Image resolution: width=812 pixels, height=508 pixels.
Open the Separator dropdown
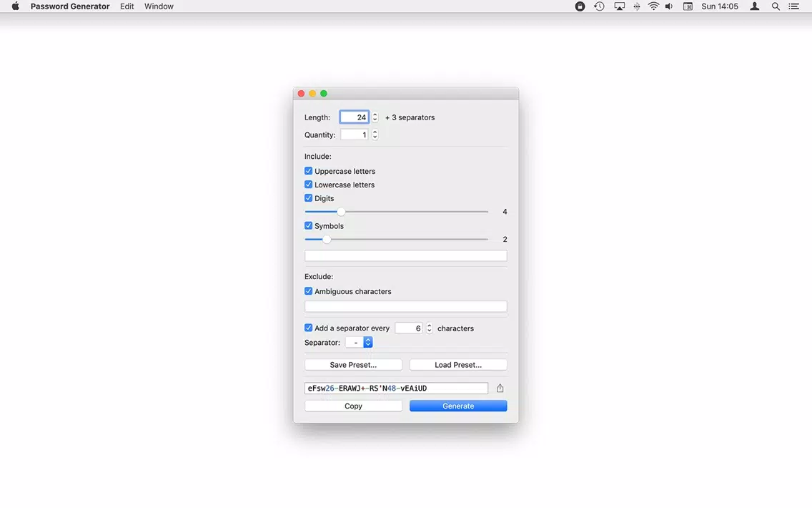click(359, 342)
